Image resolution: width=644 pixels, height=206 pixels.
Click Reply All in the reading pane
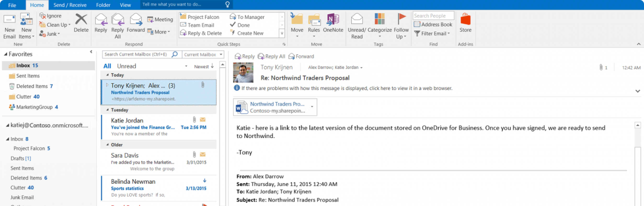[x=271, y=56]
